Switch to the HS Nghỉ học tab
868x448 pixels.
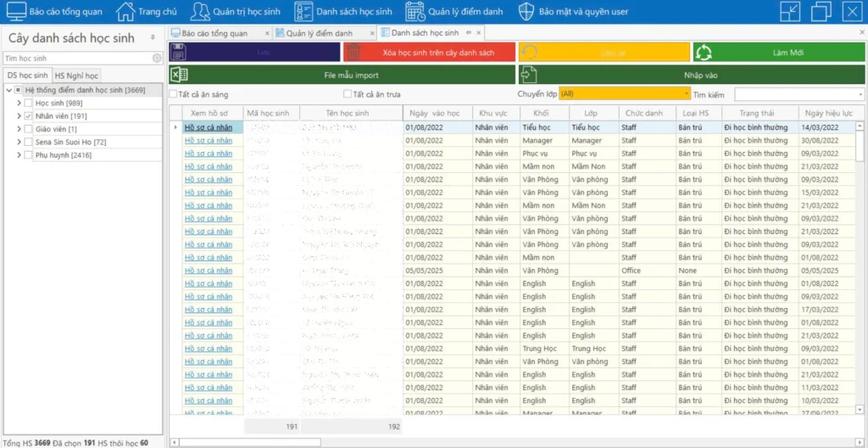(76, 76)
